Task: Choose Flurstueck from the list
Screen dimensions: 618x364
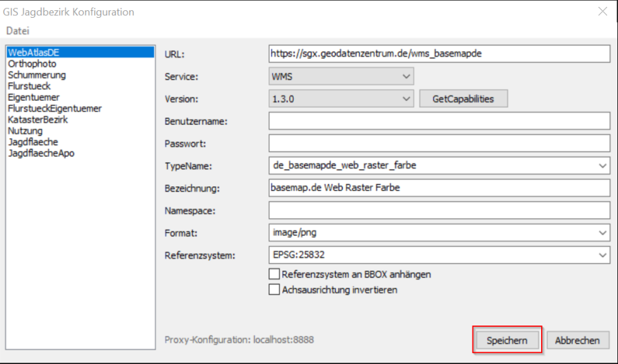Action: 29,87
